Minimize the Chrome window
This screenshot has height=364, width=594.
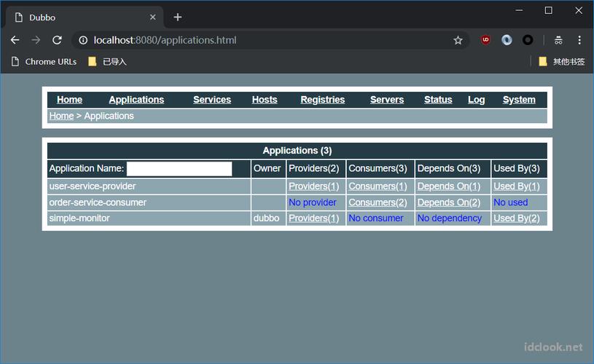(519, 11)
